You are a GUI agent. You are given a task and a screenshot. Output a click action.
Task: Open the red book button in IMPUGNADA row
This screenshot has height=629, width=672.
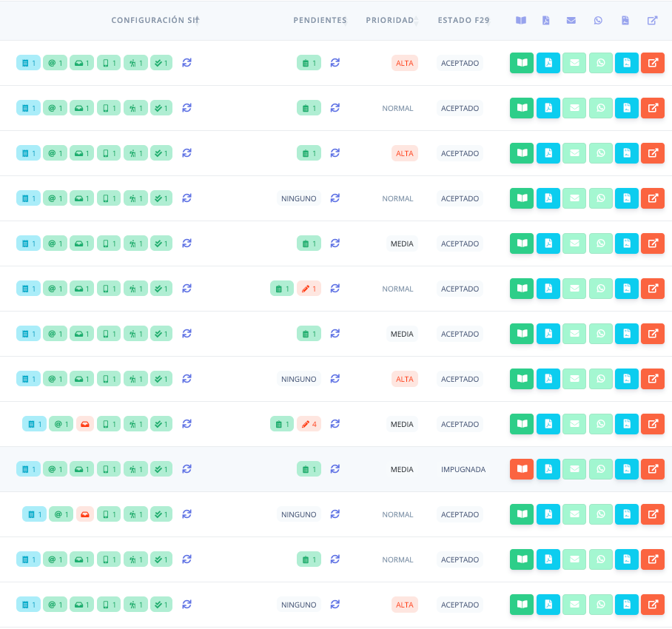point(522,468)
